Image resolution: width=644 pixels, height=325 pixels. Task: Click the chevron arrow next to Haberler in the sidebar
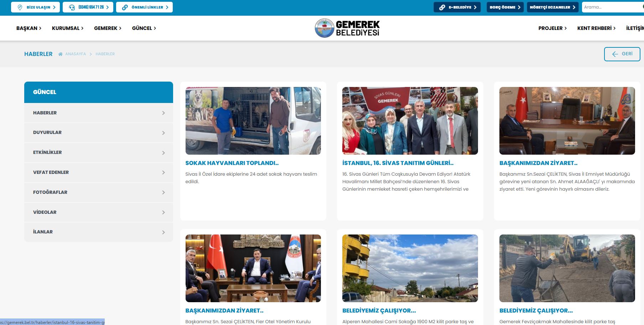[163, 113]
